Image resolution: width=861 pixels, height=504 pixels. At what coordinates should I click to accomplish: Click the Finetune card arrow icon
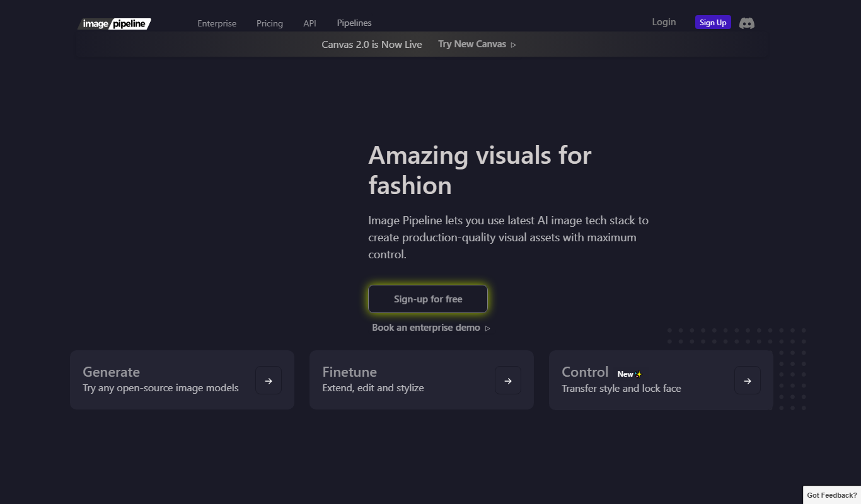tap(508, 381)
